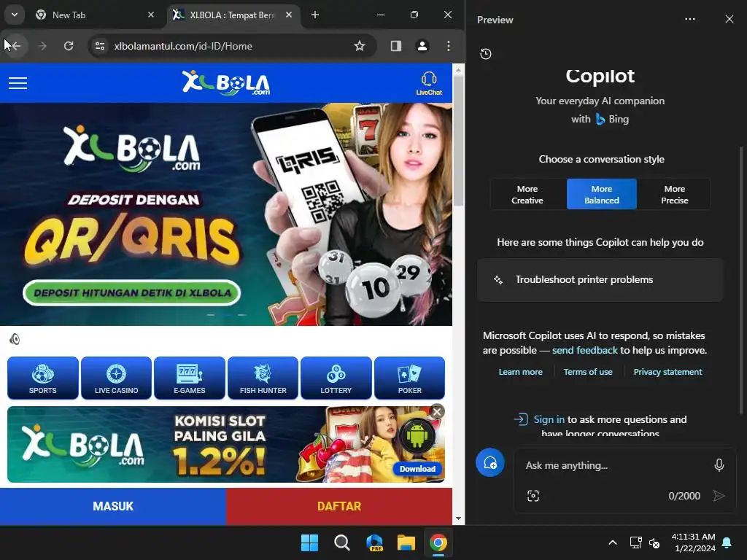This screenshot has height=560, width=747.
Task: Bookmark this tab with star icon
Action: click(x=360, y=46)
